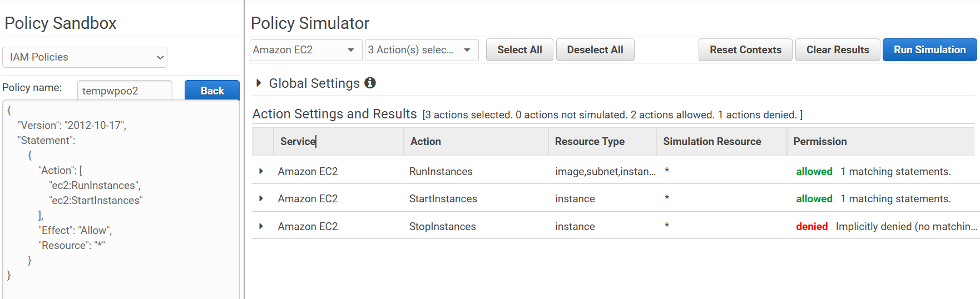Expand the StopInstances result row

[x=261, y=226]
